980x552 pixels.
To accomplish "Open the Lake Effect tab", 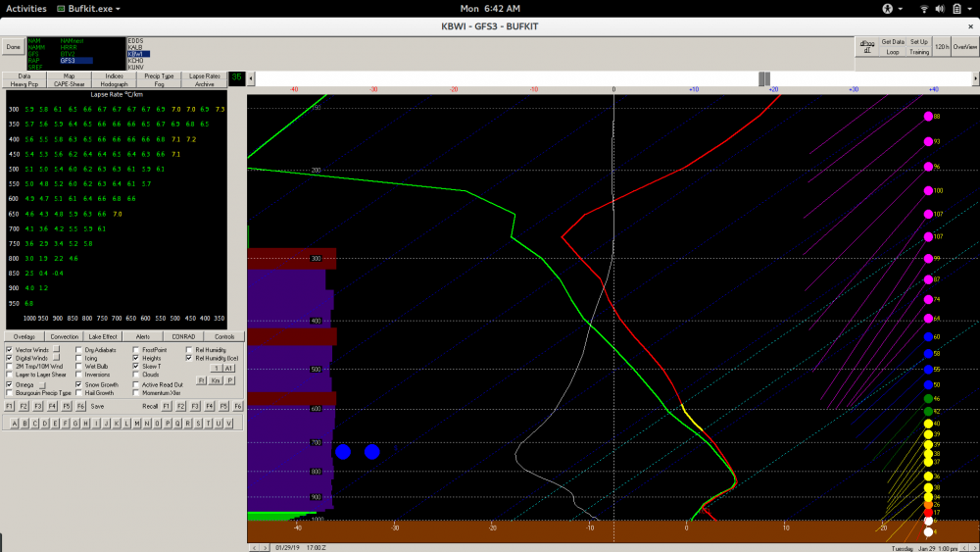I will click(103, 336).
